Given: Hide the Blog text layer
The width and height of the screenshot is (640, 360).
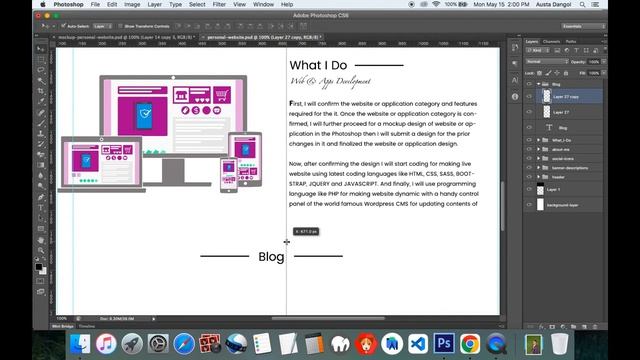Looking at the screenshot, I should point(529,127).
